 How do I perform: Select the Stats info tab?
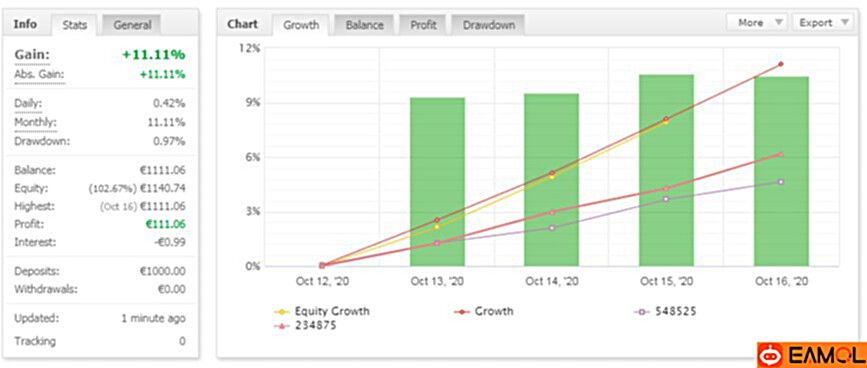pos(74,25)
